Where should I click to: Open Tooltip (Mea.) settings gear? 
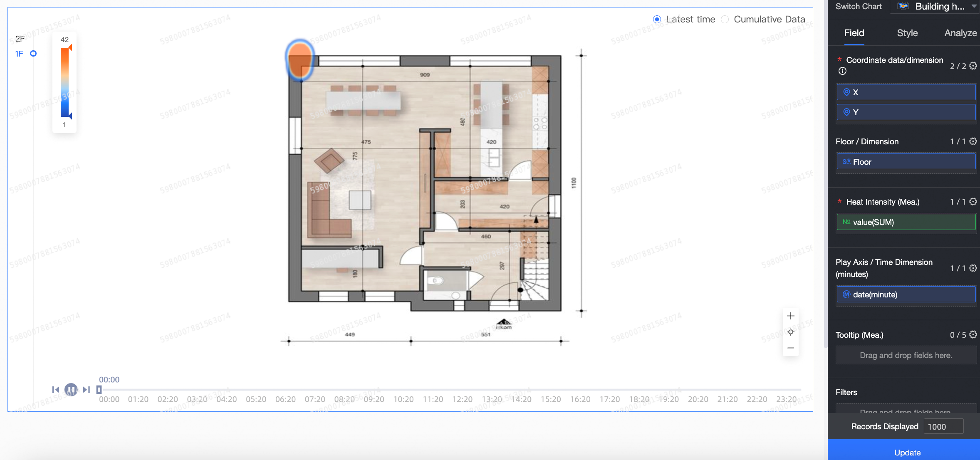point(973,335)
